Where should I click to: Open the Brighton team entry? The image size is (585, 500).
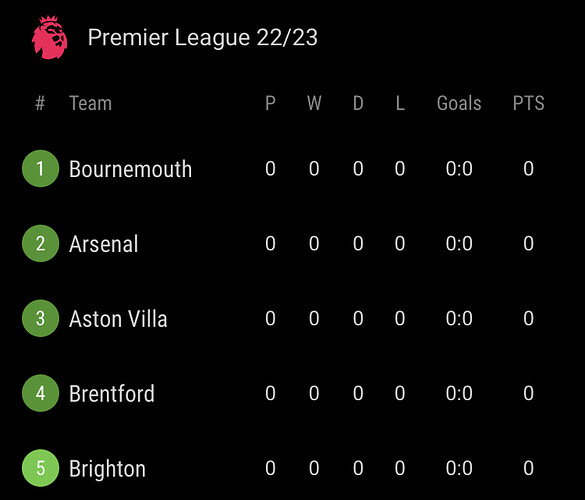107,469
